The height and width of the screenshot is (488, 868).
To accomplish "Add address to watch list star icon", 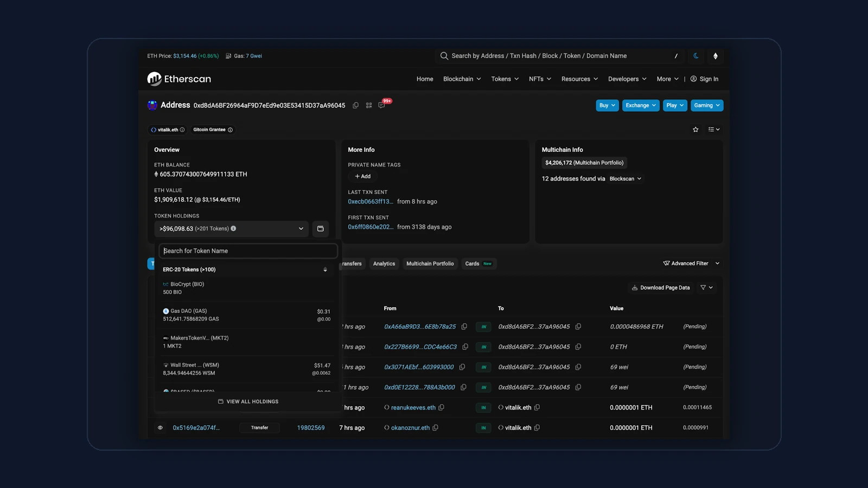I will pos(695,130).
